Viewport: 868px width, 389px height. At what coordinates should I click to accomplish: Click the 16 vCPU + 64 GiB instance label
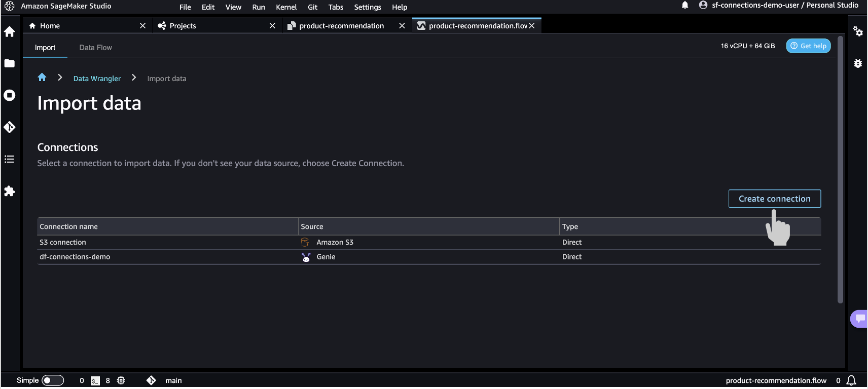(748, 46)
